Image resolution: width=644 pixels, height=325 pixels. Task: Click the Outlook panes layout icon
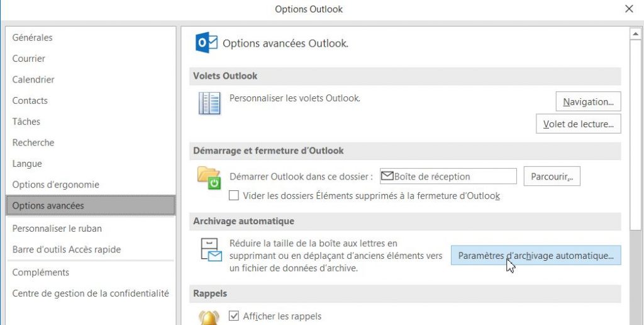pyautogui.click(x=209, y=103)
